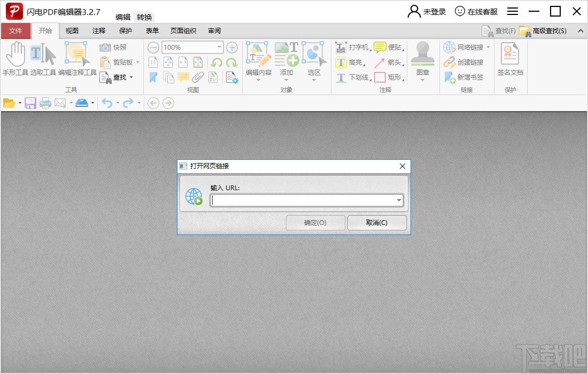Show the bookmarks panel icon

153,77
